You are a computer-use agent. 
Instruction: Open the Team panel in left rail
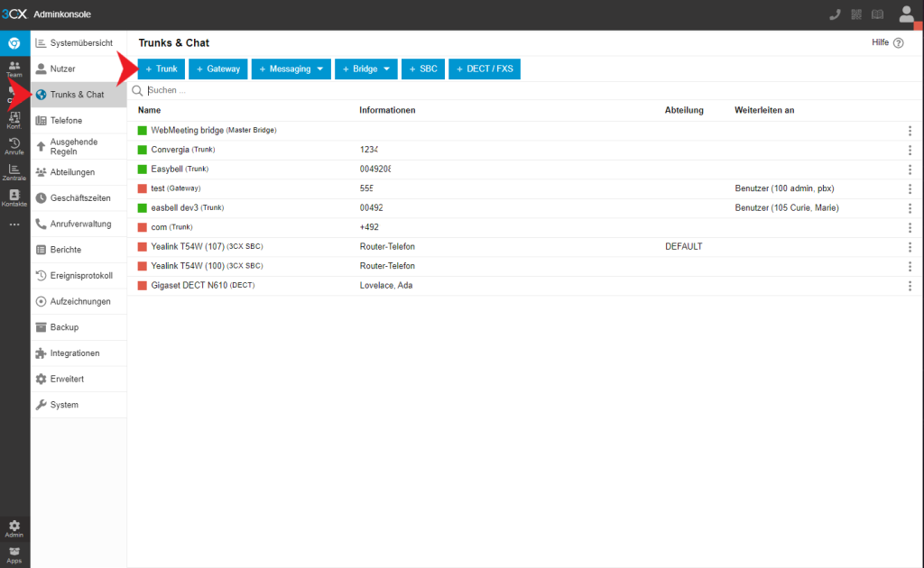click(14, 69)
